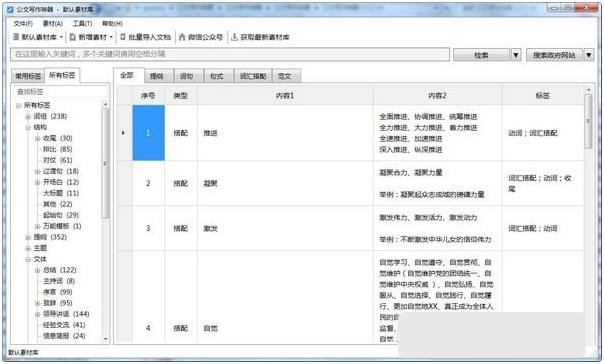Select the 大标题 (11) tag
Viewport: 604px width, 364px height.
[61, 193]
